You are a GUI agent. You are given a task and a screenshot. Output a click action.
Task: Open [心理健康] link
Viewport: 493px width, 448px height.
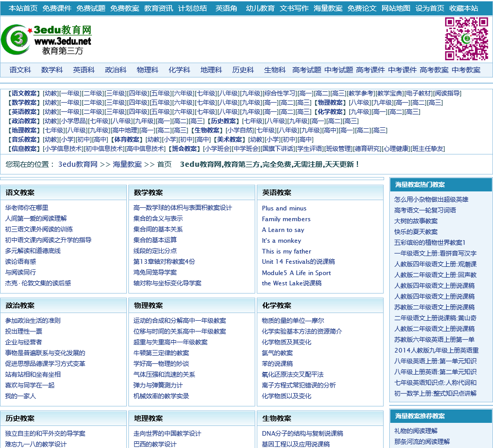pos(396,149)
